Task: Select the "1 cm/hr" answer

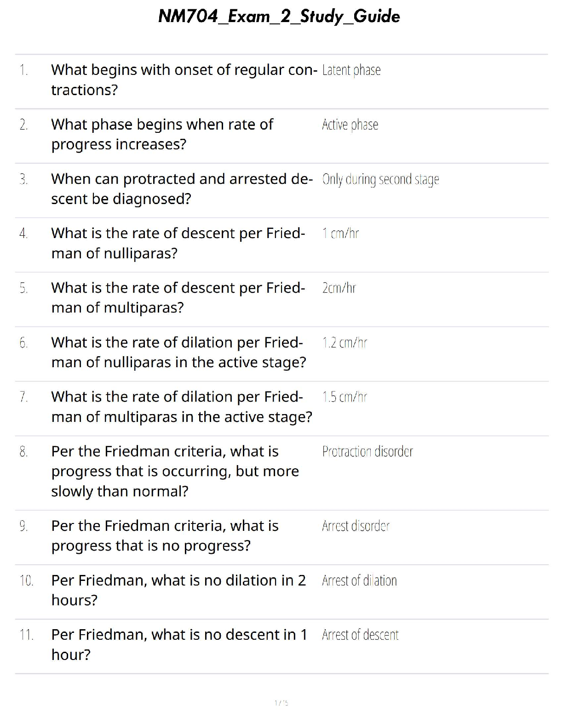Action: (x=340, y=234)
